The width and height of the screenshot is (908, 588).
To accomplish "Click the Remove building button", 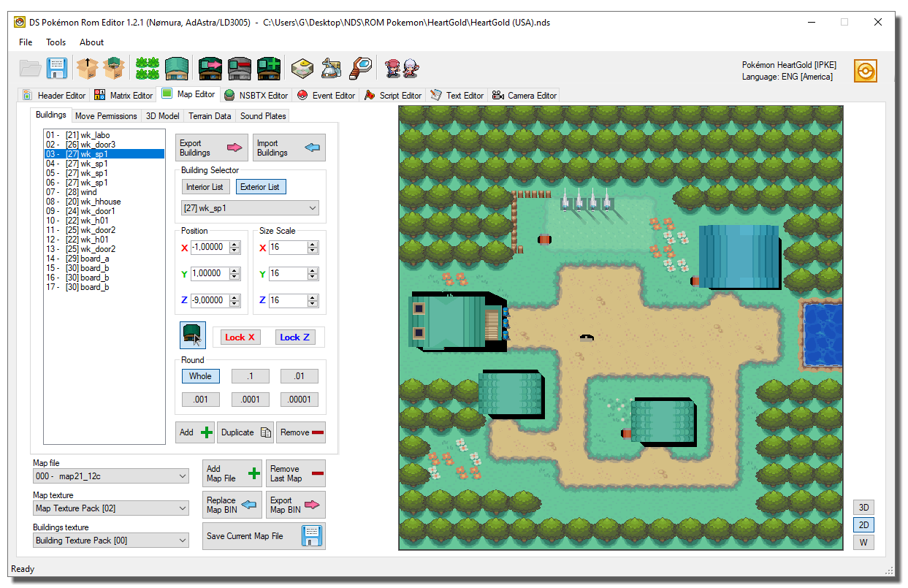I will [x=301, y=432].
